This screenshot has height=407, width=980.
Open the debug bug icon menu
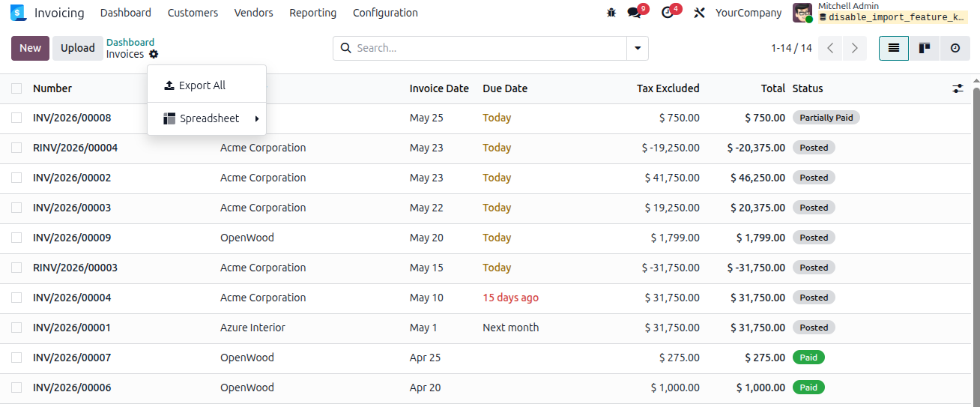(x=611, y=13)
